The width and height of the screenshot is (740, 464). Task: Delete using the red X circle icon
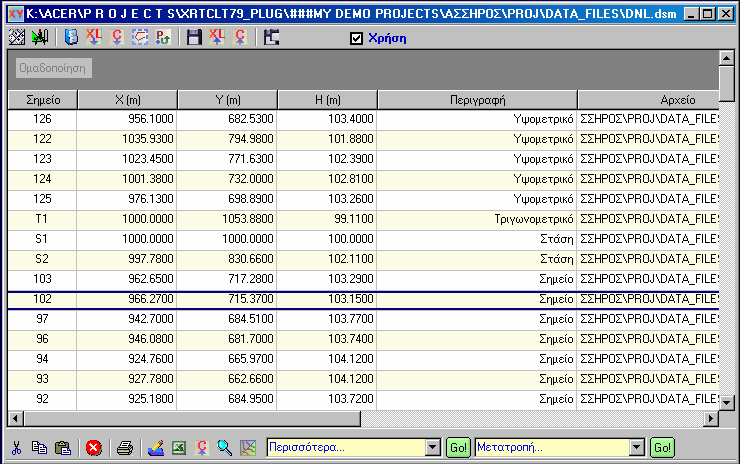93,447
